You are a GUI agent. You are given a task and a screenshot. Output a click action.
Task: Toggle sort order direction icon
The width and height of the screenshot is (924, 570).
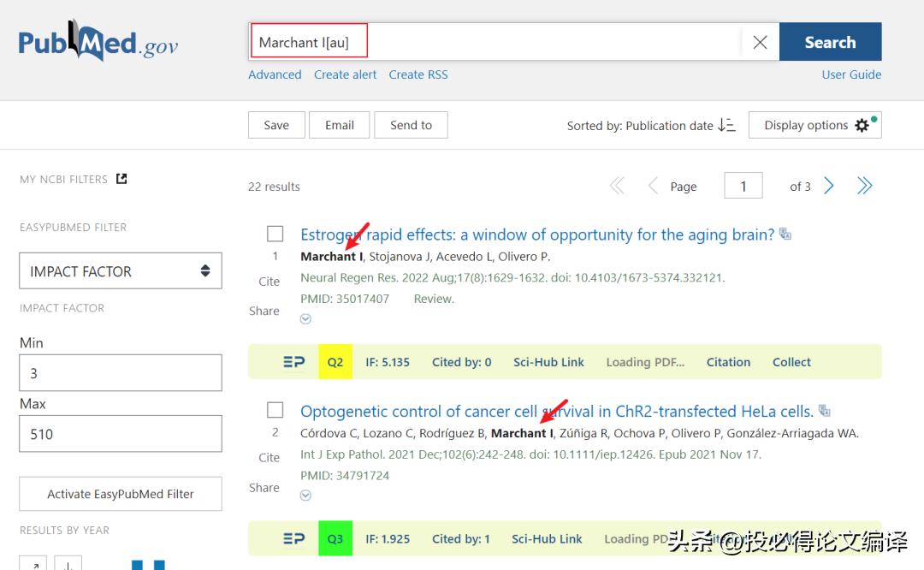[726, 125]
